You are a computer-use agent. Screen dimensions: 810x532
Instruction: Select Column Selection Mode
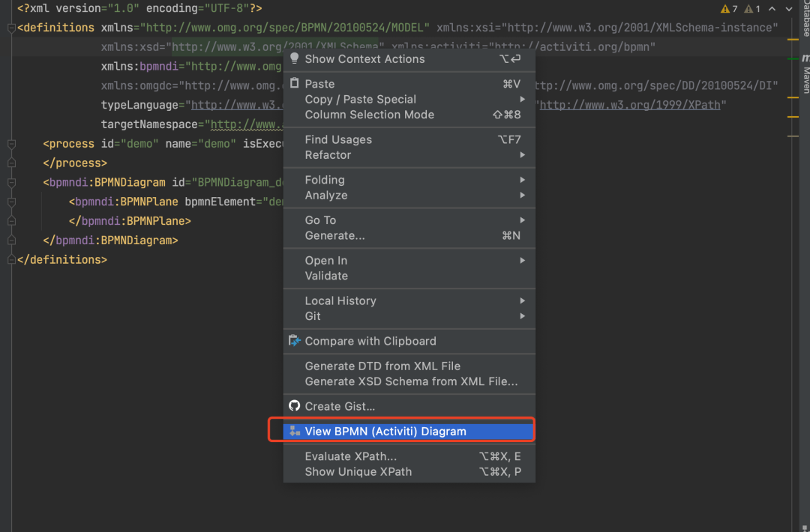409,115
